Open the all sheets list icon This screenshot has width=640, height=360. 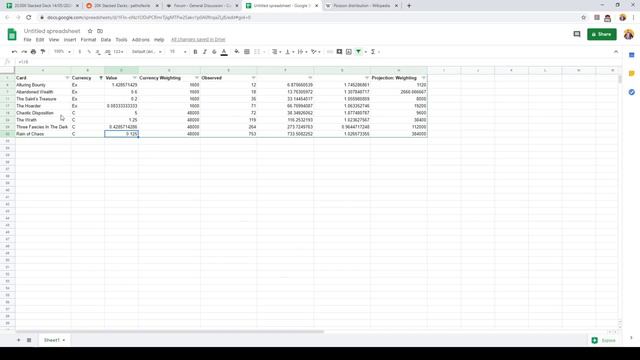point(29,340)
